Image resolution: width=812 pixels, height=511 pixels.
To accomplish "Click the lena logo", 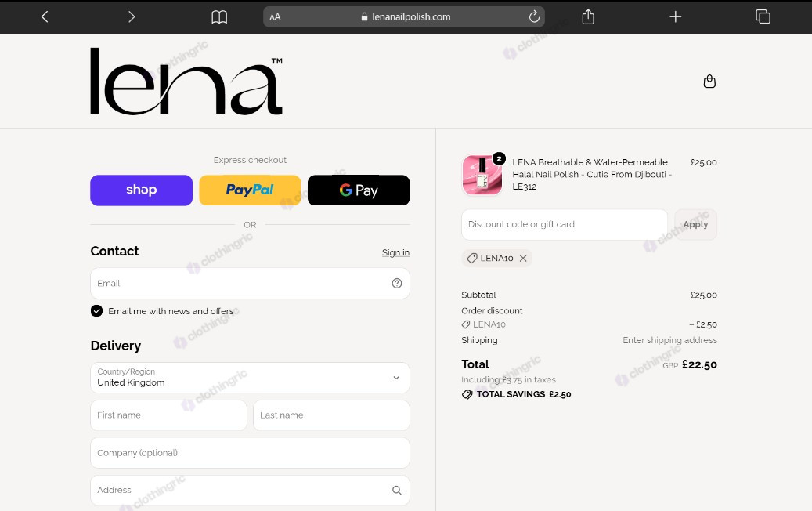I will coord(186,81).
